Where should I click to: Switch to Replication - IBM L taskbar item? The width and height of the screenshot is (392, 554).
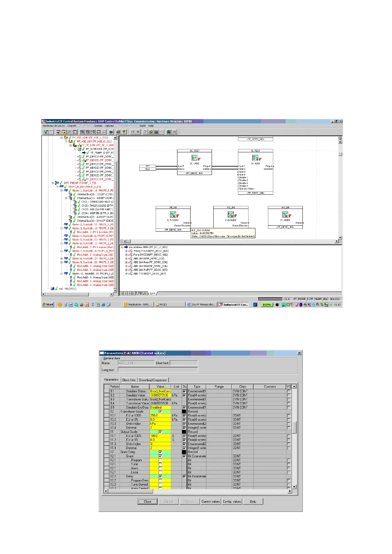pyautogui.click(x=138, y=305)
